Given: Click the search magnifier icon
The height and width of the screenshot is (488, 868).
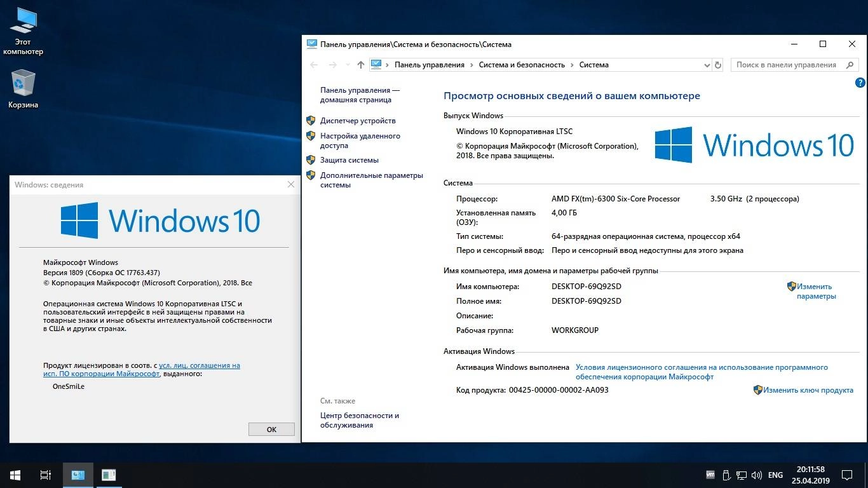Looking at the screenshot, I should click(x=850, y=65).
